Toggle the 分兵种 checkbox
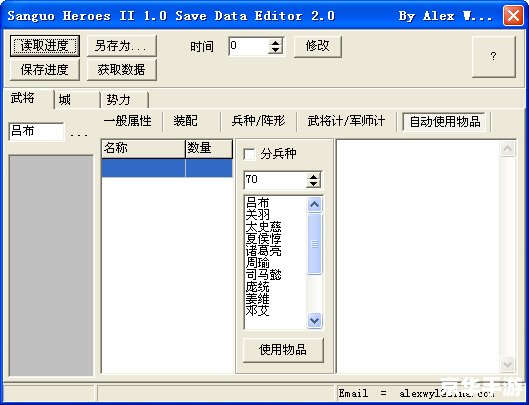 (250, 155)
